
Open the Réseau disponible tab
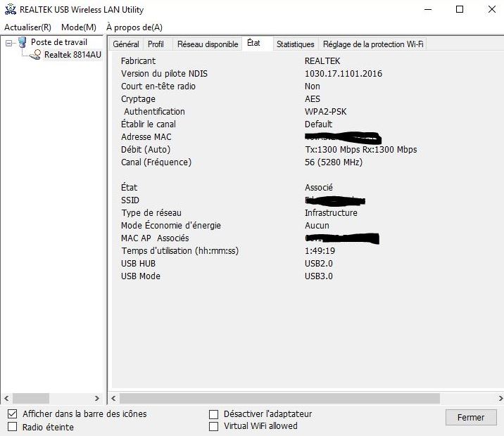(x=208, y=44)
